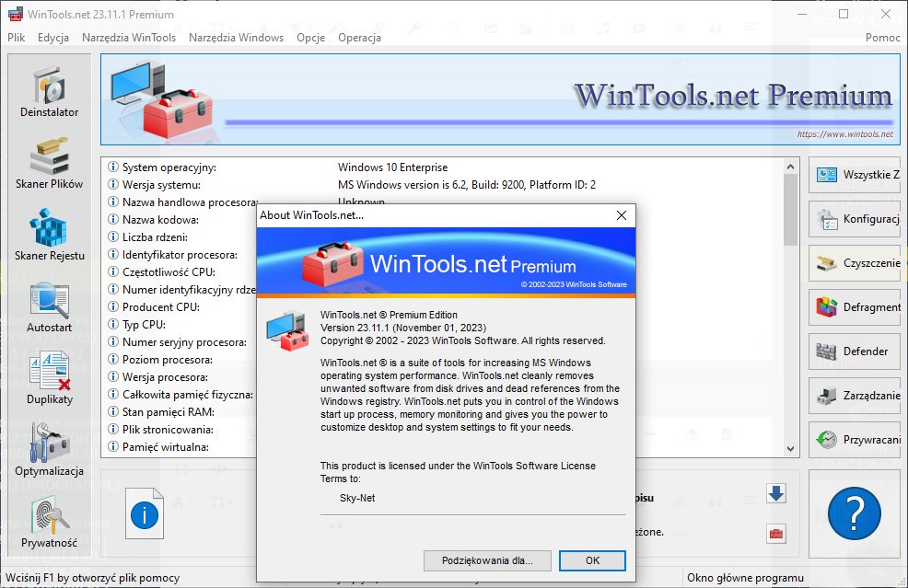This screenshot has width=908, height=588.
Task: Open the Plik menu
Action: [x=17, y=37]
